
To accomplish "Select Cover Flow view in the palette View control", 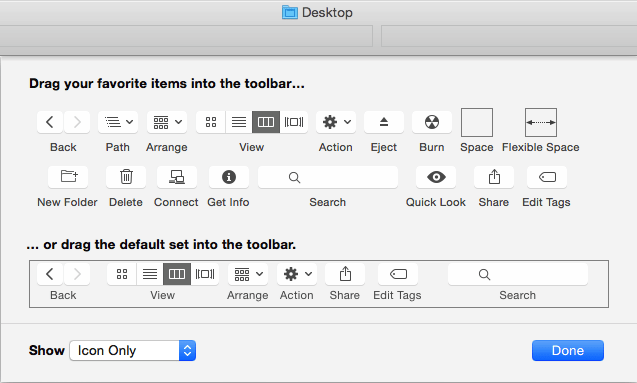I will tap(294, 122).
